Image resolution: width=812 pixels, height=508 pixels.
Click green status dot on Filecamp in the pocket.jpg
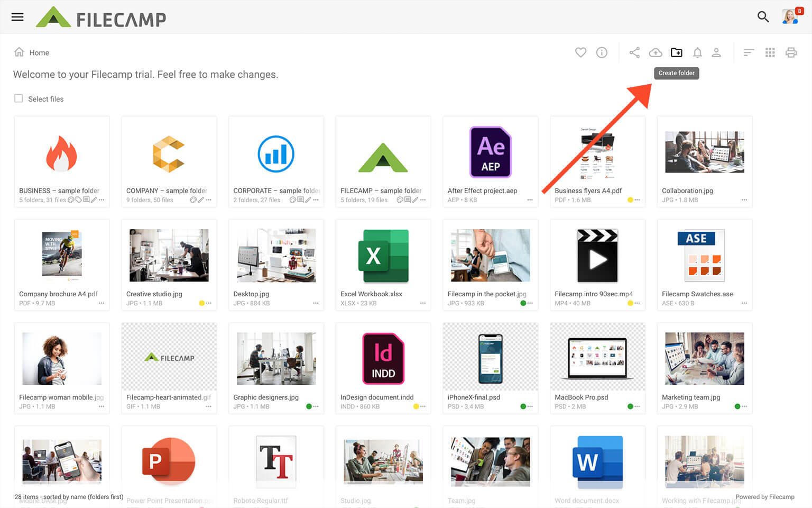pos(523,303)
